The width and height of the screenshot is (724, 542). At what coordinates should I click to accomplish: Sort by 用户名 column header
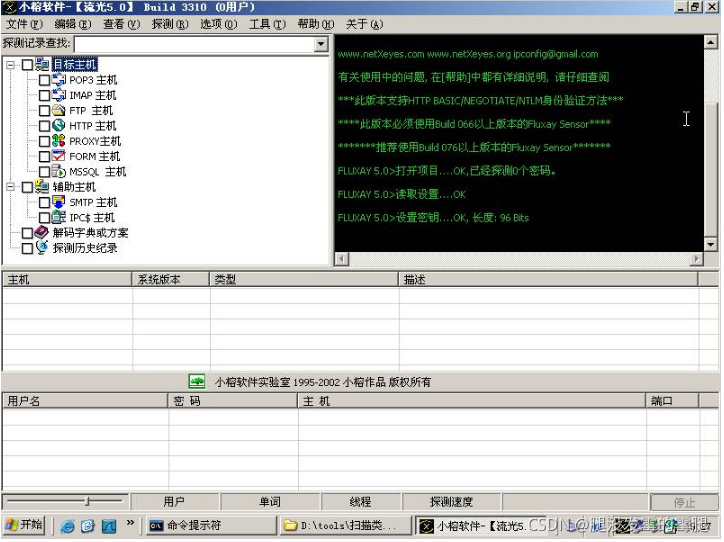tap(85, 401)
